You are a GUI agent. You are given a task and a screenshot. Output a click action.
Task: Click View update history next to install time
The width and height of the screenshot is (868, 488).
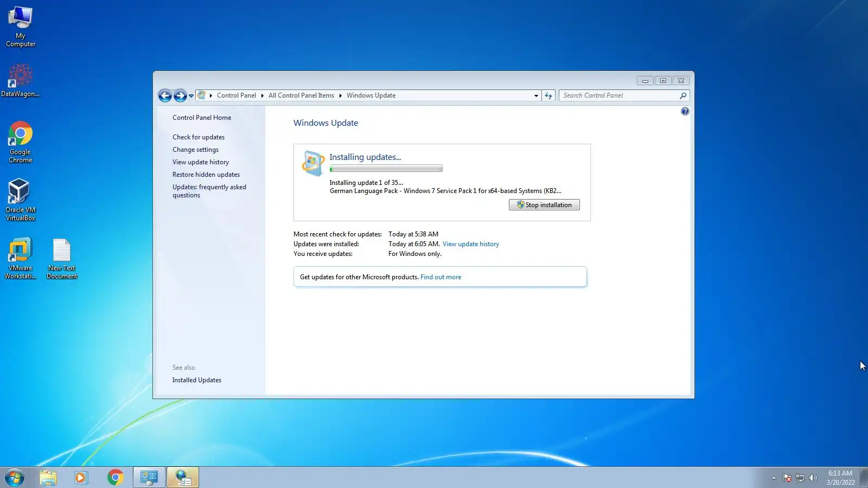[x=471, y=244]
